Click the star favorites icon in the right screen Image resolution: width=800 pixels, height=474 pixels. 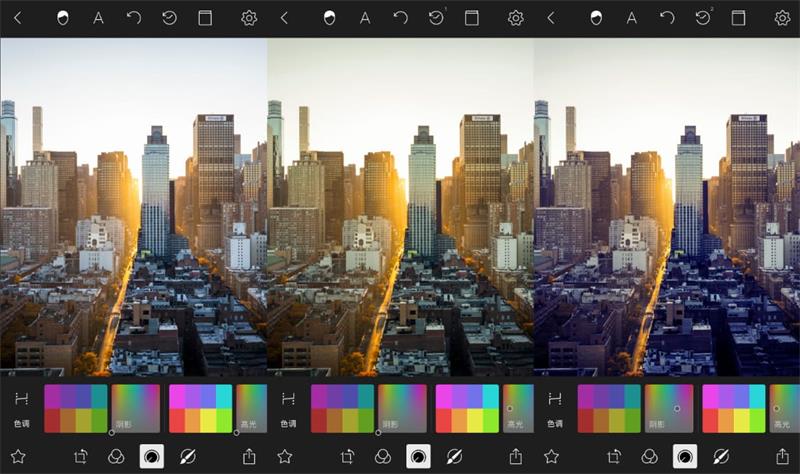pos(551,456)
